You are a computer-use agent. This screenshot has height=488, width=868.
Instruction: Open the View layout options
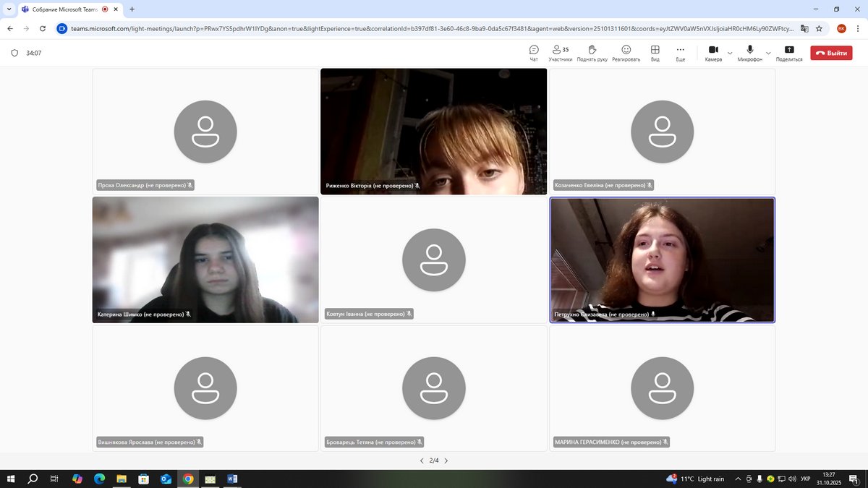tap(655, 50)
